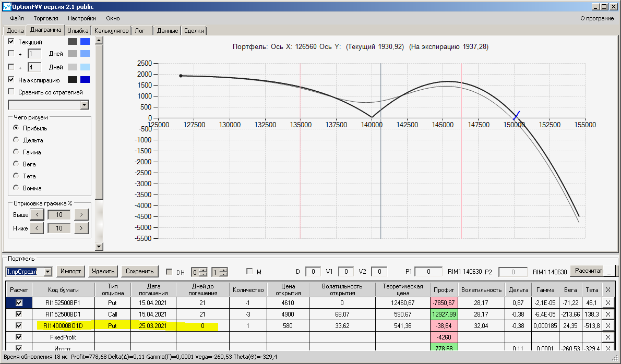Click the 'Рассчитать' button
The height and width of the screenshot is (364, 621).
587,271
